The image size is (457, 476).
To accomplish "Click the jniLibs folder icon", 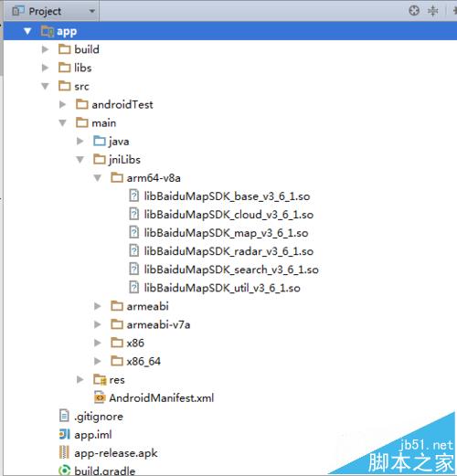I will point(100,159).
